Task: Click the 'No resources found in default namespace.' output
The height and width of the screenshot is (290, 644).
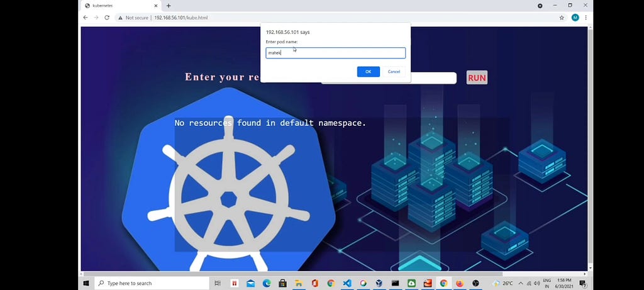Action: pyautogui.click(x=270, y=123)
